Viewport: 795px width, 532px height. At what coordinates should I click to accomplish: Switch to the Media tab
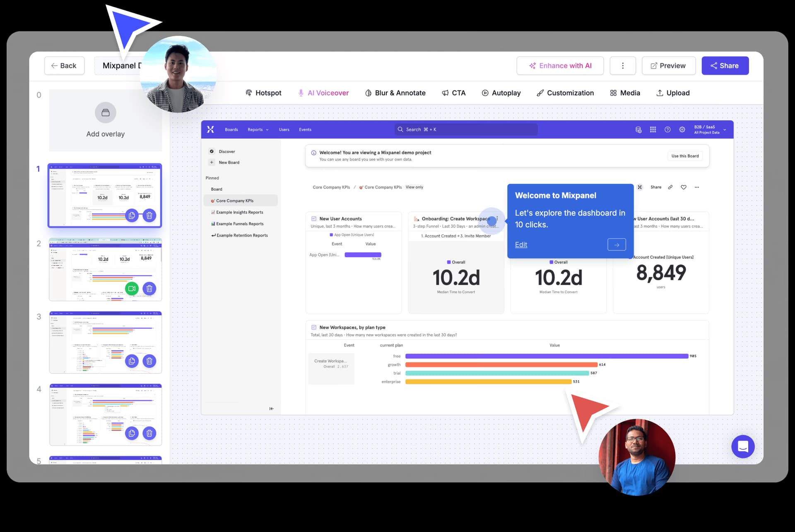(x=625, y=93)
